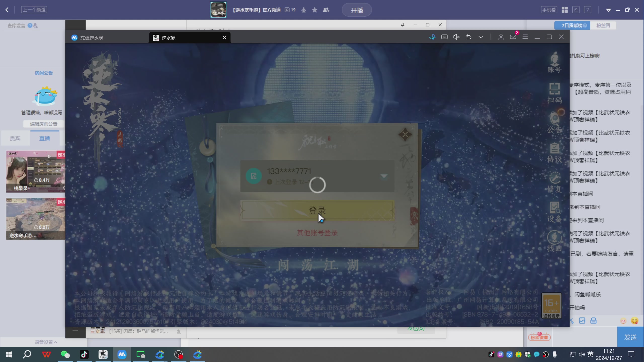Viewport: 644px width, 362px height.
Task: Click the pin-on-top icon in emulator toolbar
Action: (432, 37)
